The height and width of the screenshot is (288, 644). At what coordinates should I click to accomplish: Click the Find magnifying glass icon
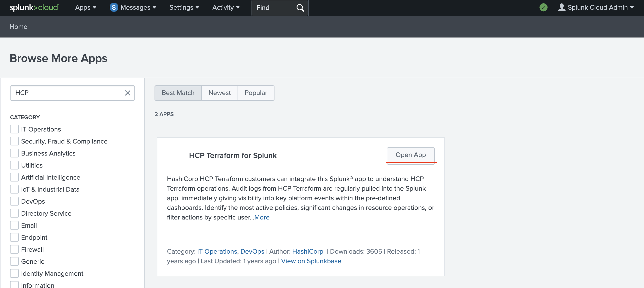pyautogui.click(x=300, y=8)
